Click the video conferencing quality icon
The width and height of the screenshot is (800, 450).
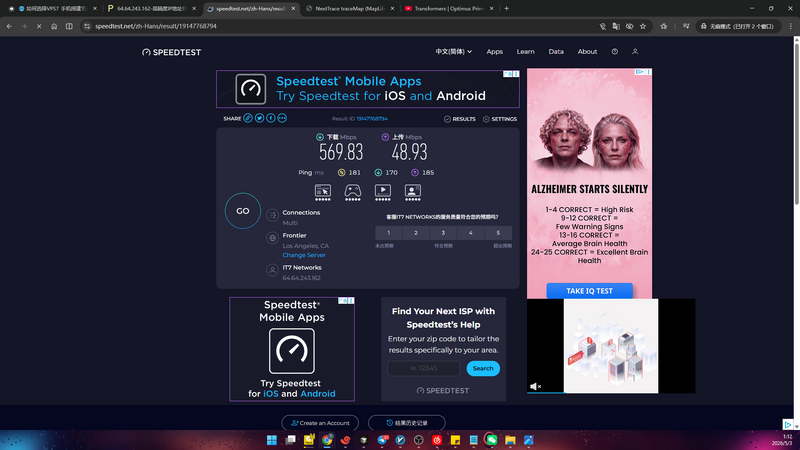click(x=413, y=192)
